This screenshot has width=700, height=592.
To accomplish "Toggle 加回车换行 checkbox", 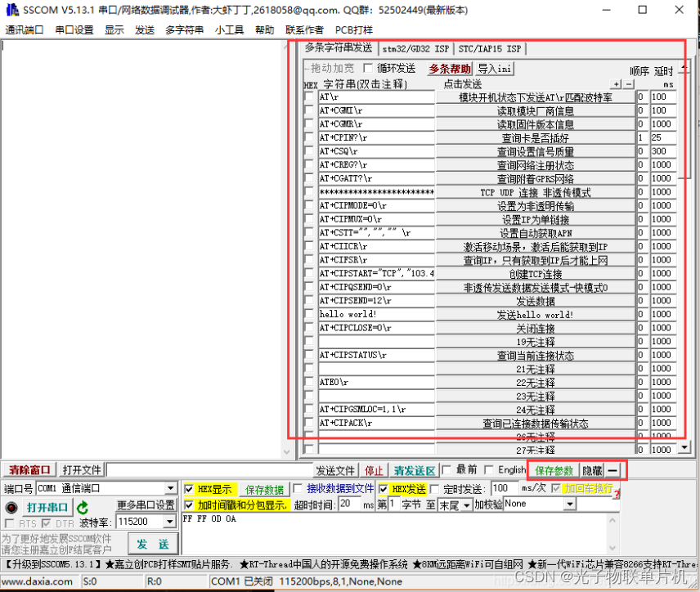I will pos(556,488).
